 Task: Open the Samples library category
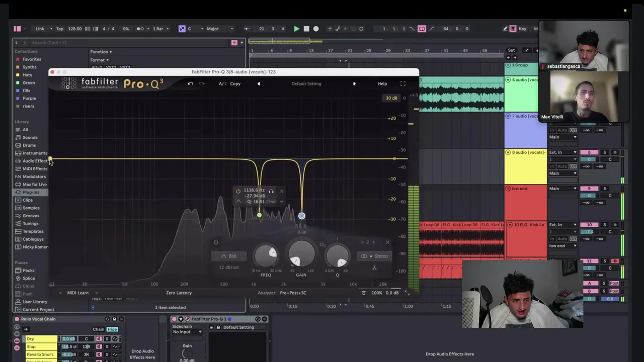coord(31,208)
